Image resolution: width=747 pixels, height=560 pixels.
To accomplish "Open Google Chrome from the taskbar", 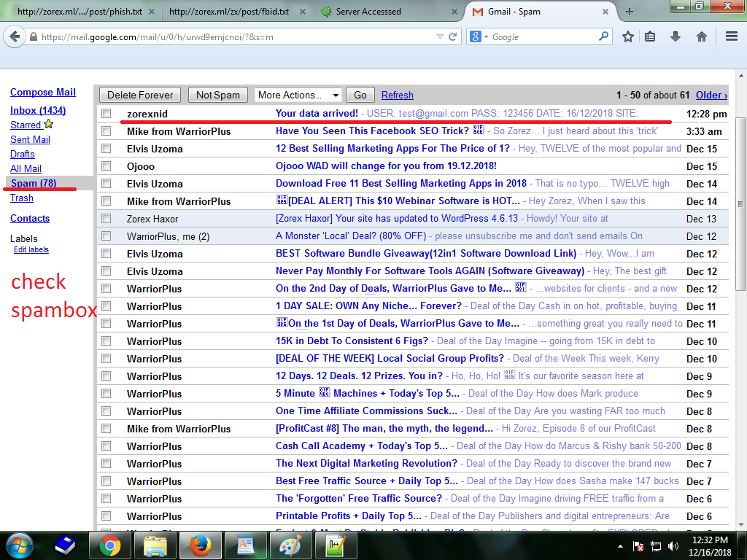I will (109, 545).
